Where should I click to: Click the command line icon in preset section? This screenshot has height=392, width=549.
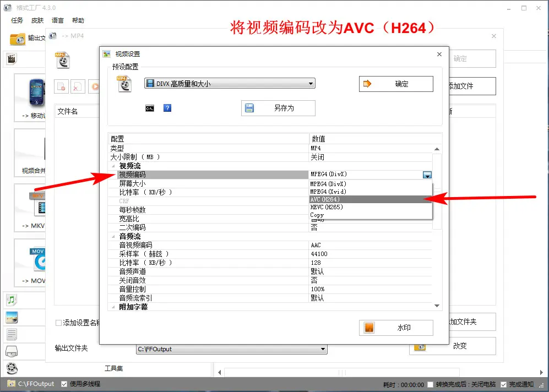coord(150,108)
